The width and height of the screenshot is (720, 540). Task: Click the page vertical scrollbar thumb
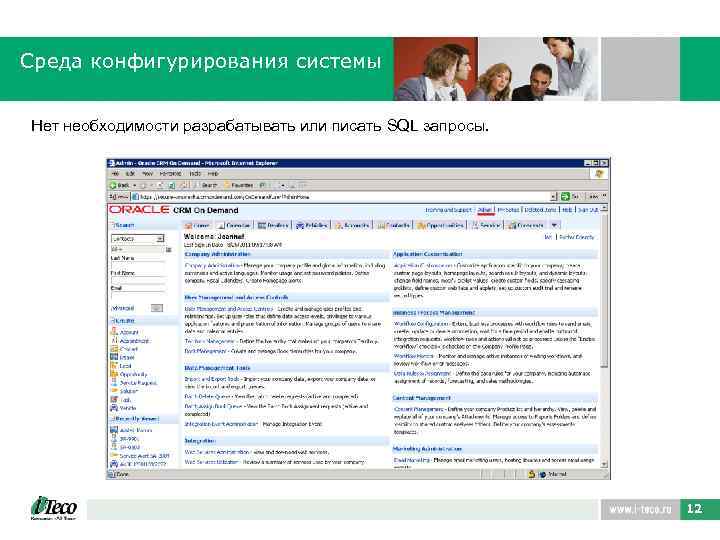point(604,290)
